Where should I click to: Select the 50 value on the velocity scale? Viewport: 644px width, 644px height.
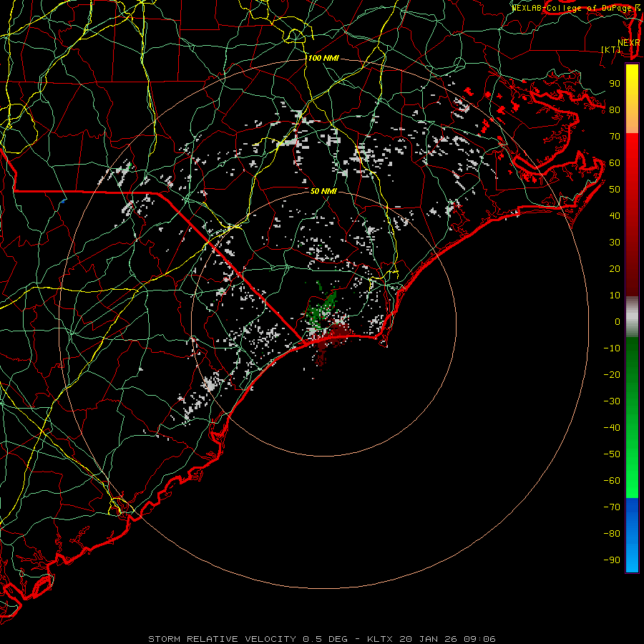coord(615,190)
